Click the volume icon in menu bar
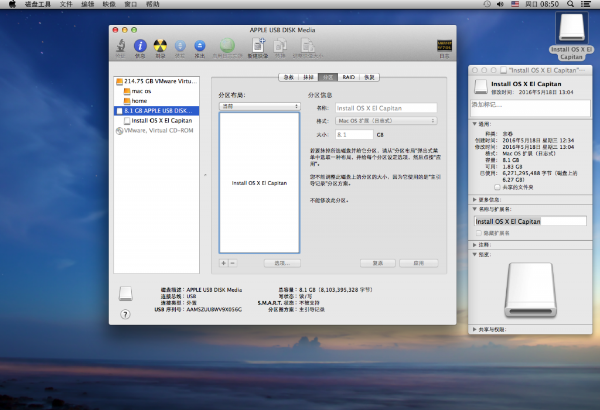The image size is (600, 410). [x=500, y=4]
